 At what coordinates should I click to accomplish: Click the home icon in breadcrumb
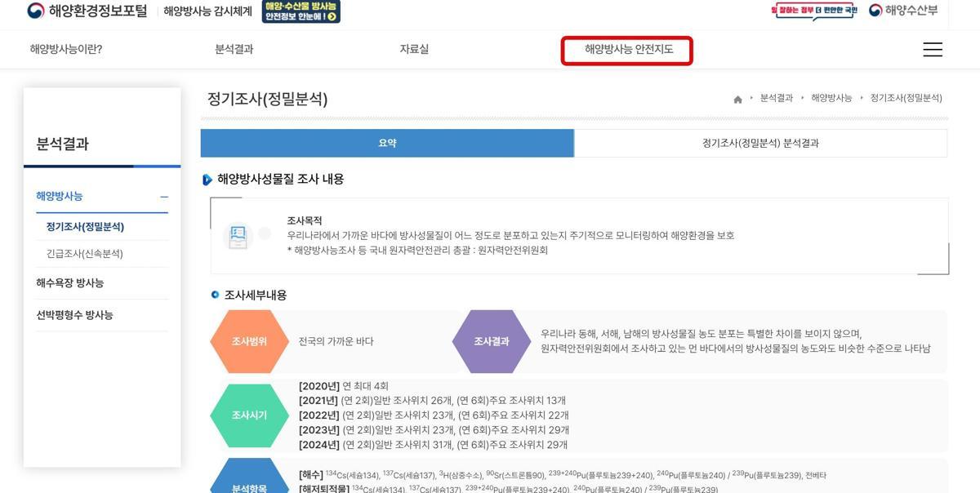pos(737,99)
